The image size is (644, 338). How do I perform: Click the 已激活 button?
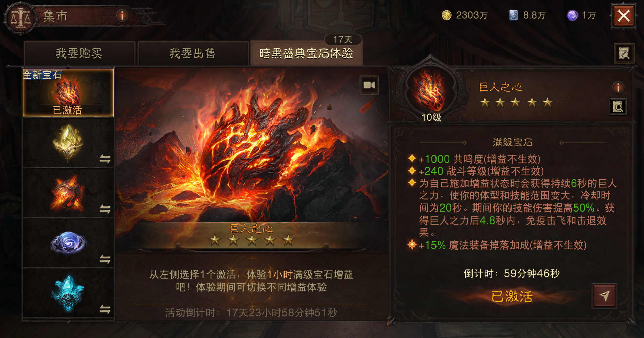[x=512, y=296]
